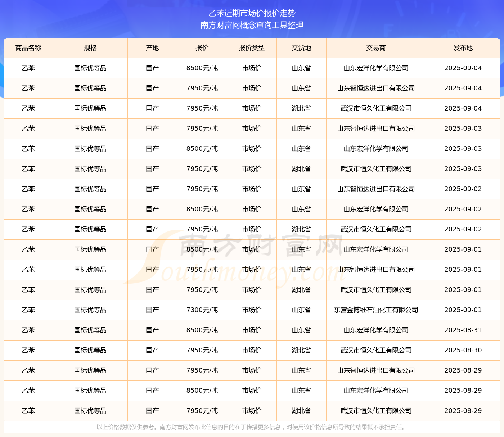Viewport: 504px width, 437px height.
Task: Click 市场价 in the 7300元/吨 row
Action: tap(252, 310)
